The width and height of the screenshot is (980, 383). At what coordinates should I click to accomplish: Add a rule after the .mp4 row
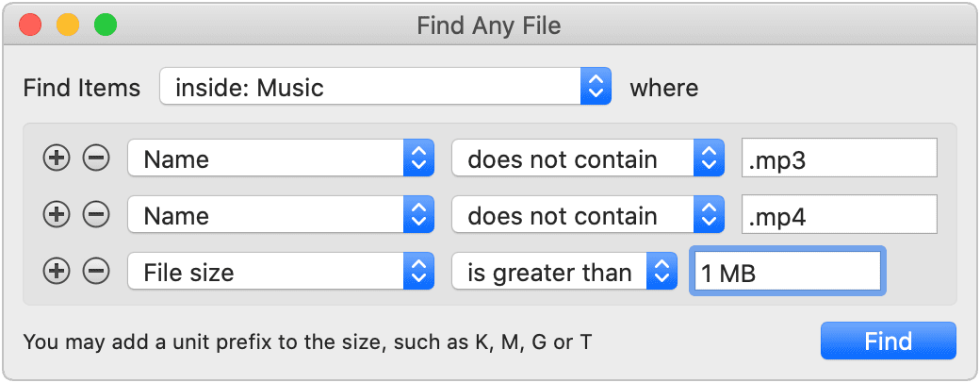pyautogui.click(x=57, y=215)
